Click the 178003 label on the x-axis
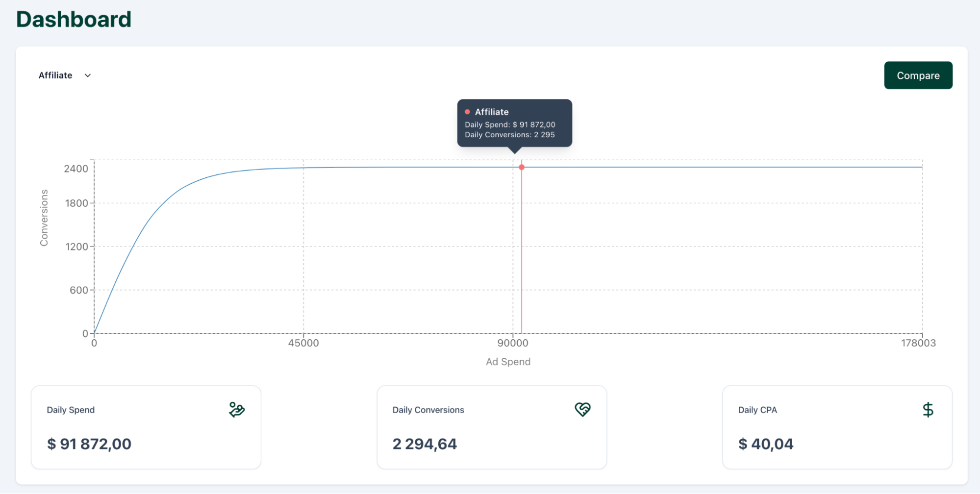 (918, 343)
